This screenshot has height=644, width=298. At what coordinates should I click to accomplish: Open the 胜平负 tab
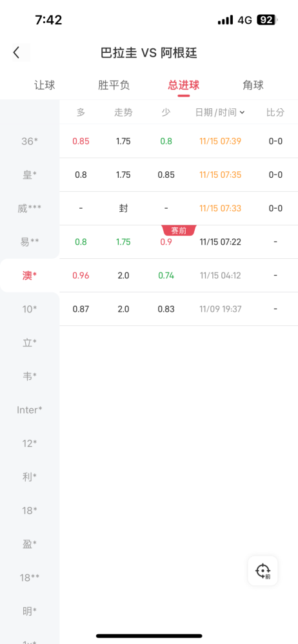[114, 86]
